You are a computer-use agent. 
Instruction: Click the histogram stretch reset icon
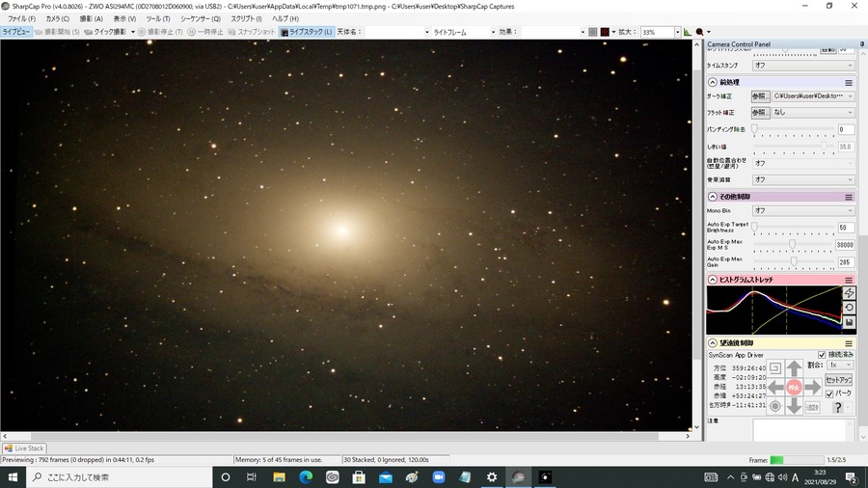(849, 308)
